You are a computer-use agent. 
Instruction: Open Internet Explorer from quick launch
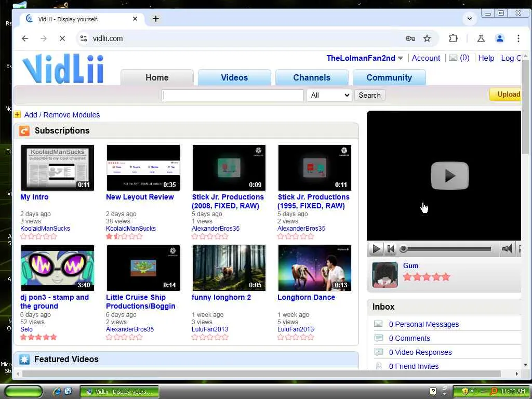coord(57,392)
